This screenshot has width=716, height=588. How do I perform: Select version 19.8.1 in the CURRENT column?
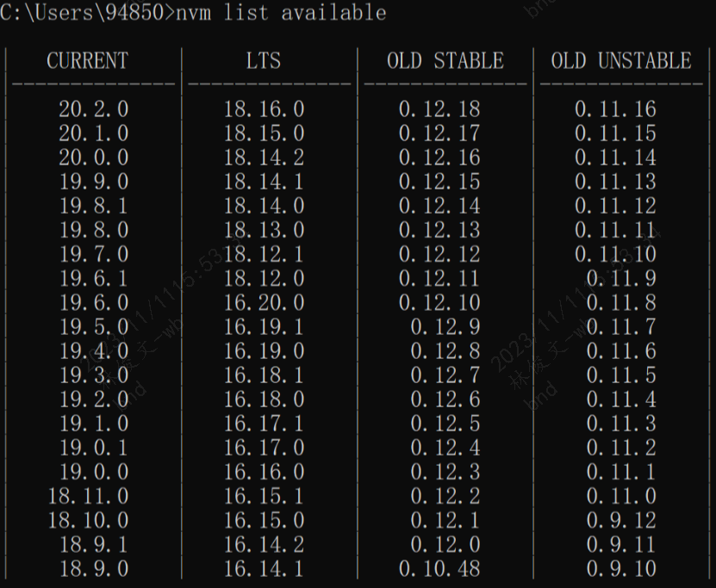click(94, 207)
